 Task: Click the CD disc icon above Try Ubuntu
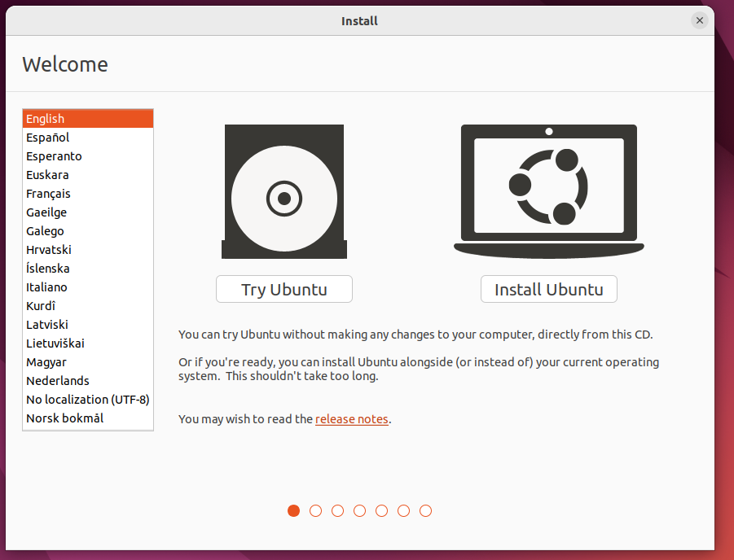click(x=283, y=192)
